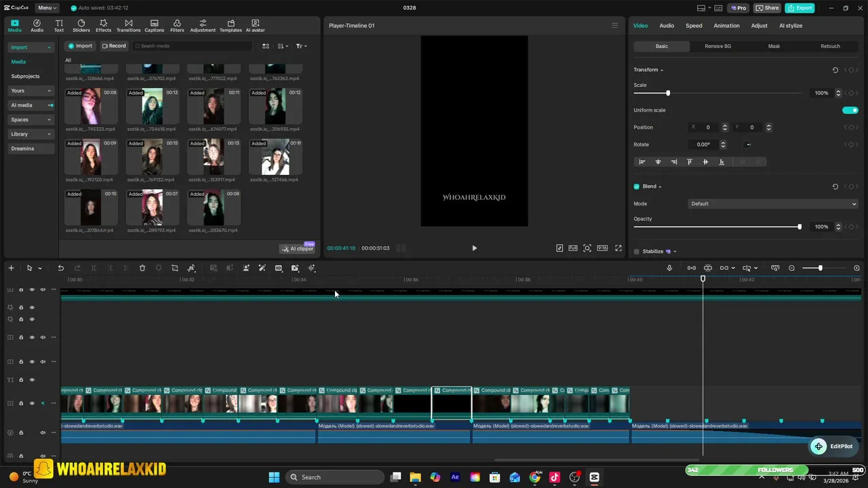The width and height of the screenshot is (868, 488).
Task: Switch to the Speed inspector tab
Action: click(694, 26)
